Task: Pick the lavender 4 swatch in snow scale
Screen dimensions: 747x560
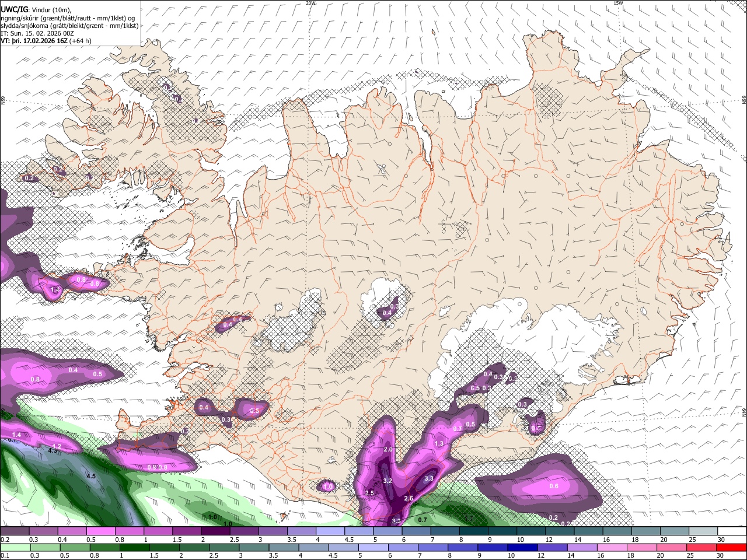Action: [x=330, y=531]
